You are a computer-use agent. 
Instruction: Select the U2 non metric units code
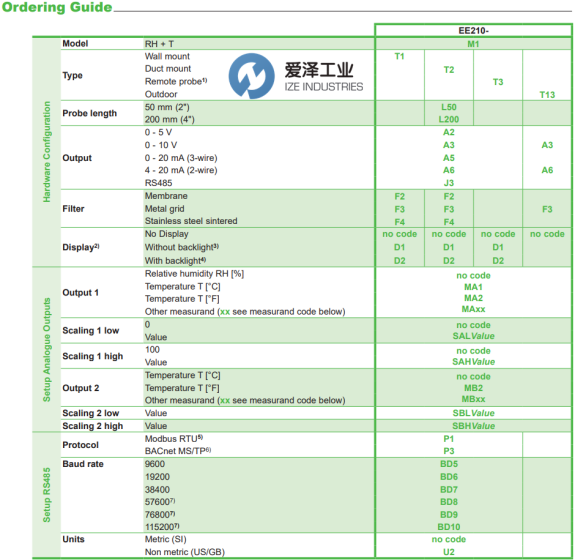pyautogui.click(x=449, y=552)
